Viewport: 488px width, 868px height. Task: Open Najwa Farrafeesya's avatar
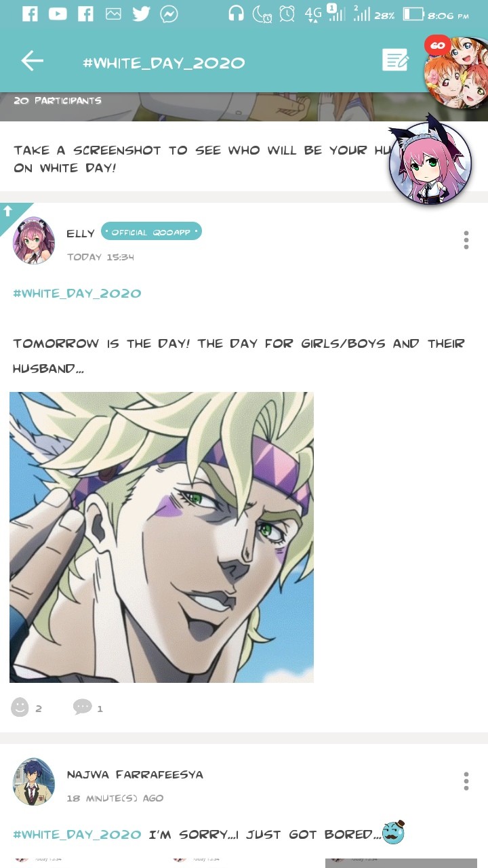[34, 782]
